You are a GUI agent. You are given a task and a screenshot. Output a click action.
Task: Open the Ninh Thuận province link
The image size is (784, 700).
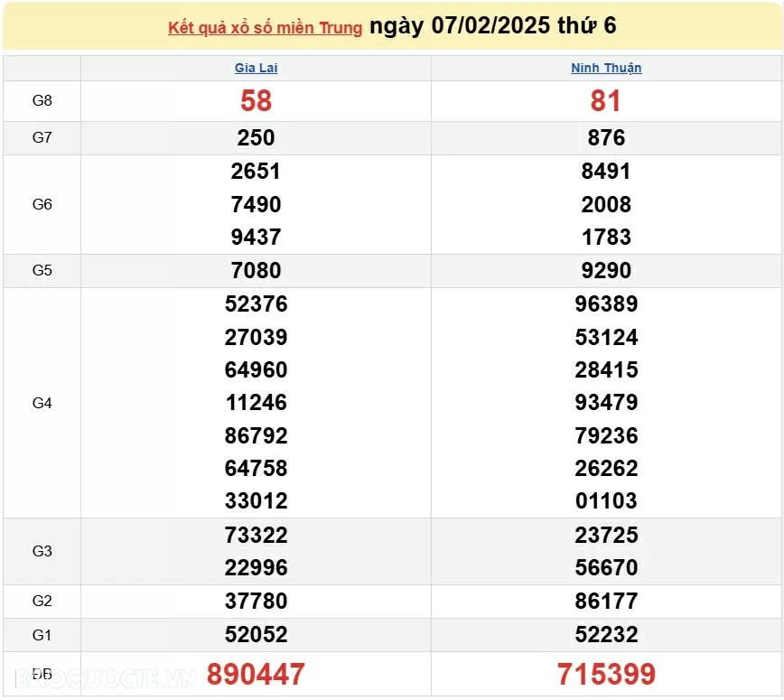pyautogui.click(x=606, y=68)
